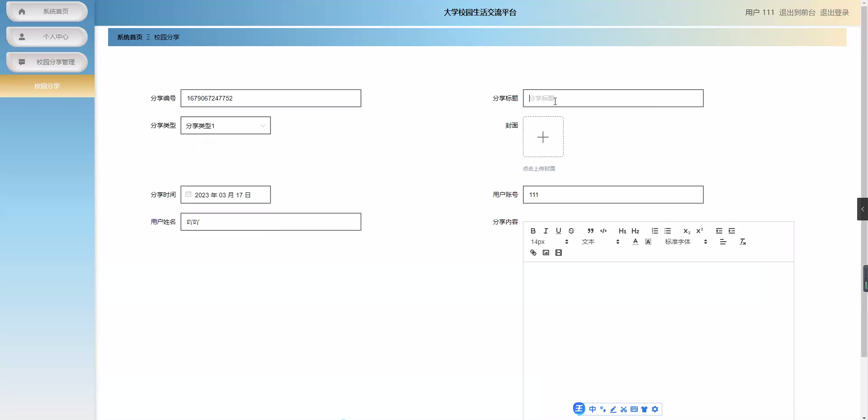Open the input method soft keyboard
This screenshot has height=420, width=868.
(x=634, y=409)
